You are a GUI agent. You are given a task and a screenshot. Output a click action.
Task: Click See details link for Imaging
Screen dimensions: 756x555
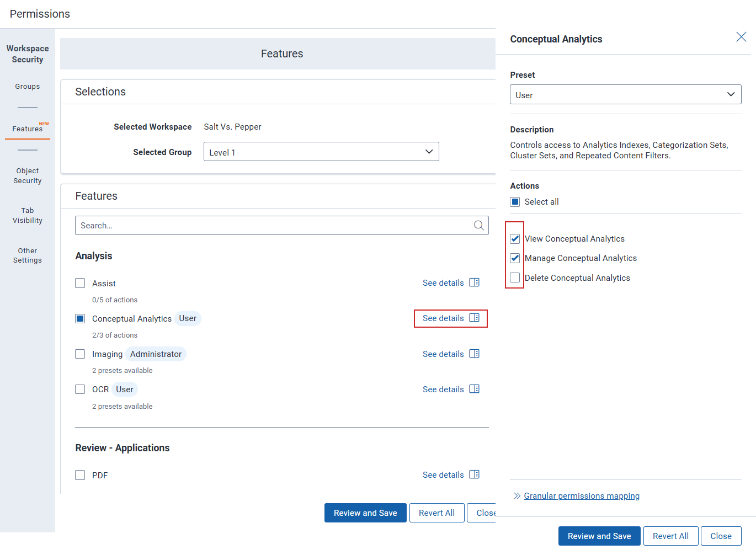coord(443,354)
